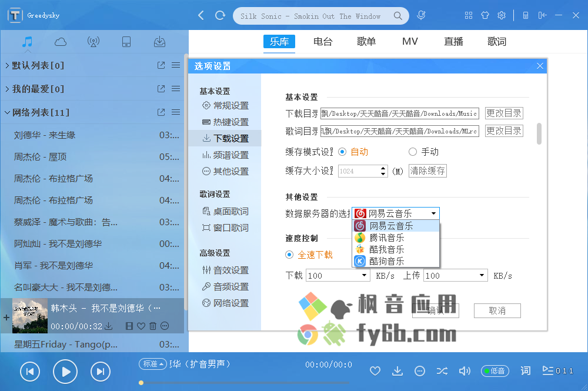
Task: Open the mobile device tab
Action: click(x=126, y=42)
